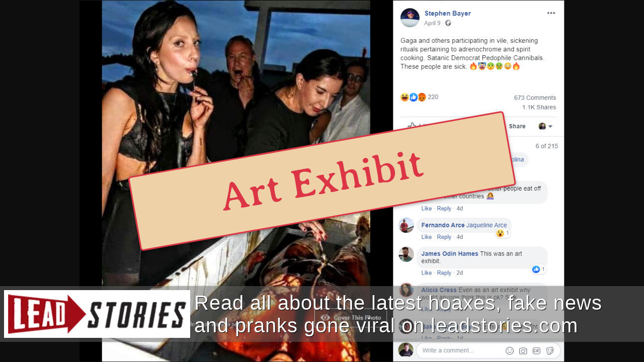Image resolution: width=644 pixels, height=362 pixels.
Task: Reply to James Odin Hames's comment
Action: click(444, 273)
